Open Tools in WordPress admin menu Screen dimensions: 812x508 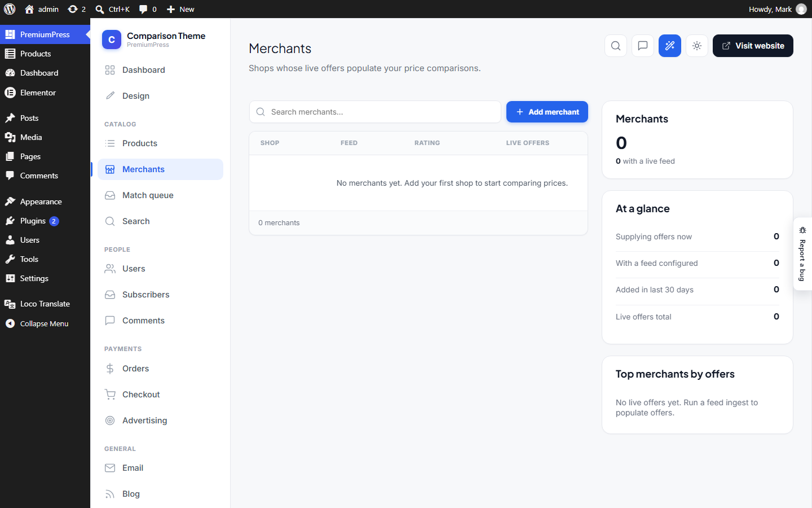point(45,259)
